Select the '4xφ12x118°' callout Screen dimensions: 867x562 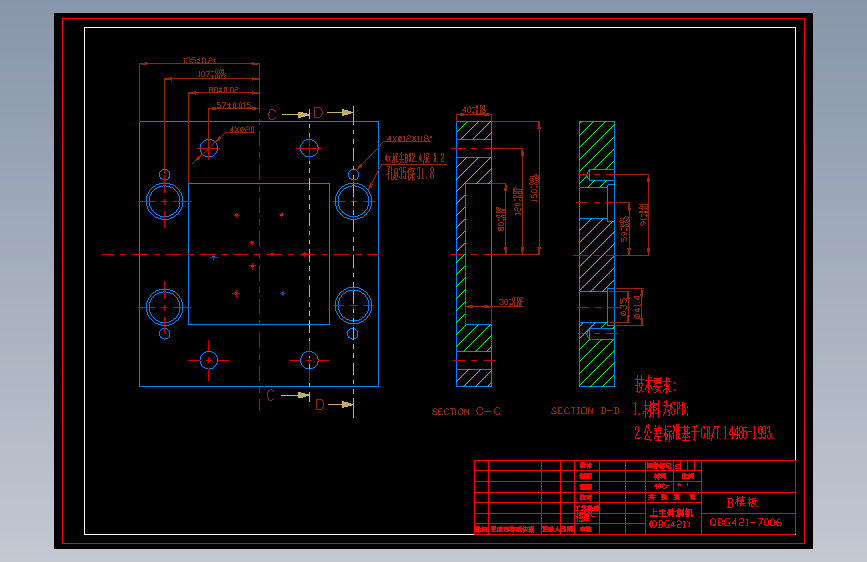click(x=409, y=139)
